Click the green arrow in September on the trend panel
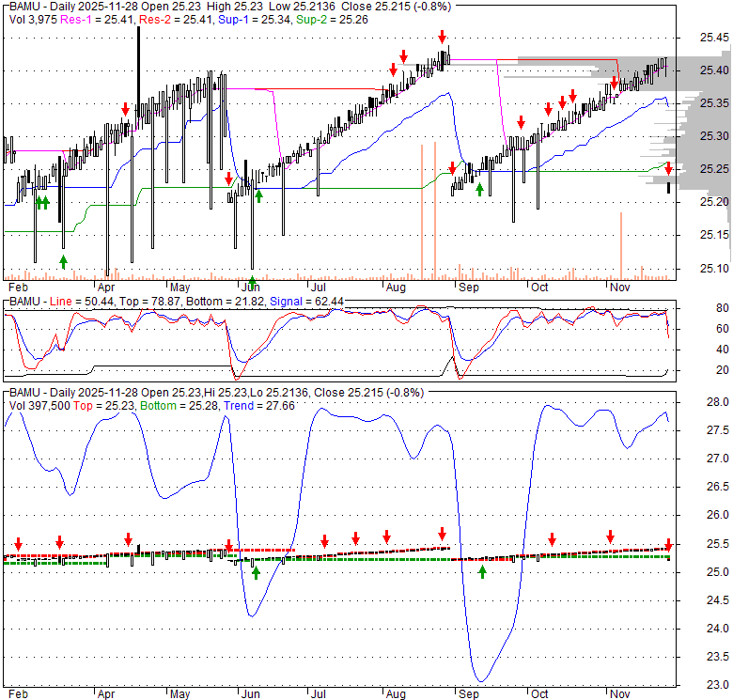 coord(482,570)
